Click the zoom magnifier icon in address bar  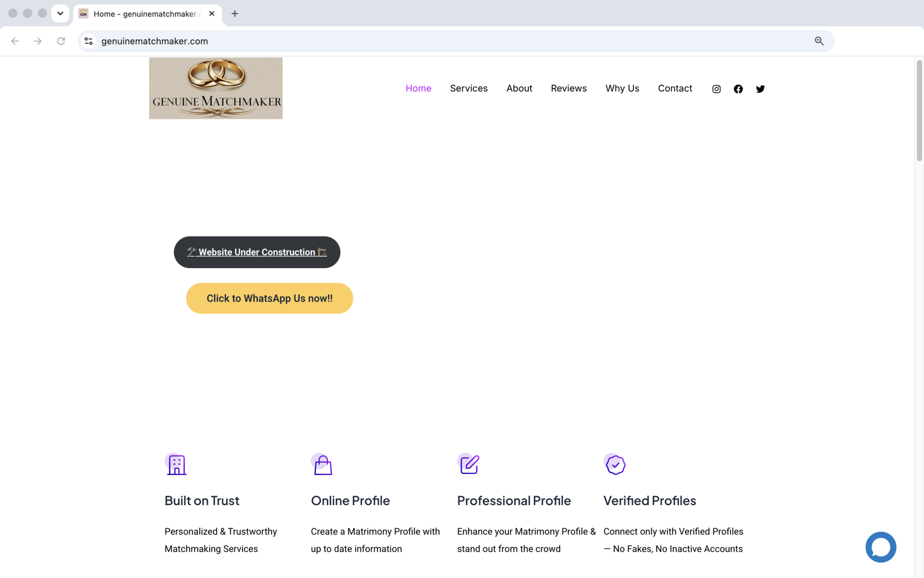(x=819, y=41)
